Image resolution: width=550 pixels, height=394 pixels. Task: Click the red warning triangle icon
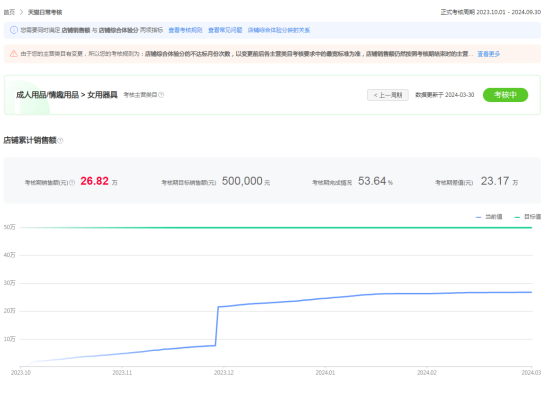click(x=14, y=54)
